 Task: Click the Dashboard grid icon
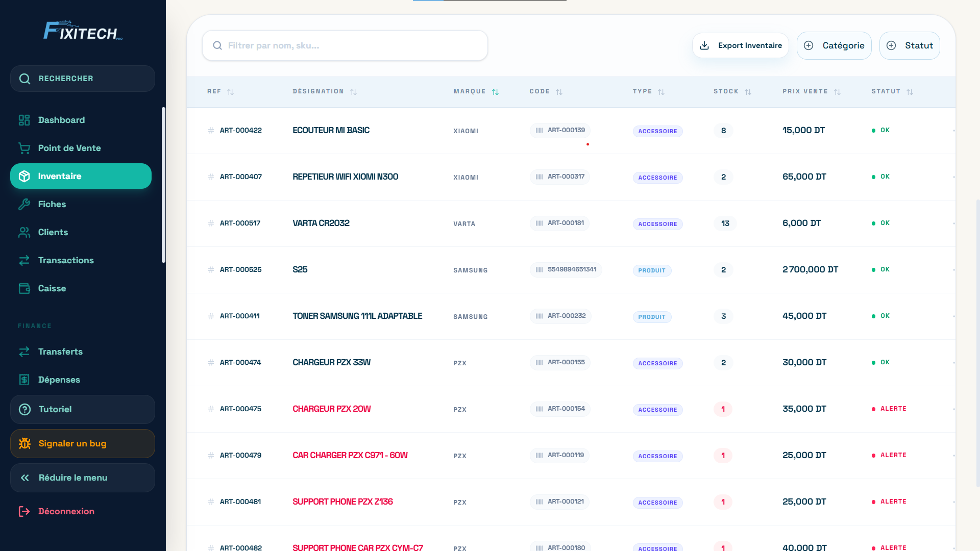coord(24,120)
